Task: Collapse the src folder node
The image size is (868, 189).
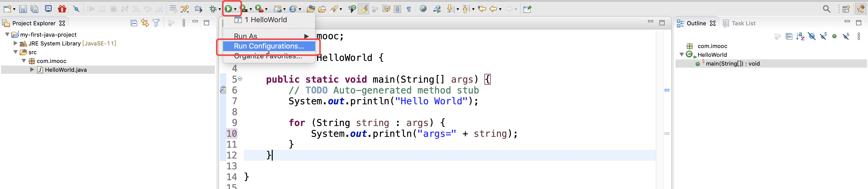Action: pyautogui.click(x=16, y=52)
